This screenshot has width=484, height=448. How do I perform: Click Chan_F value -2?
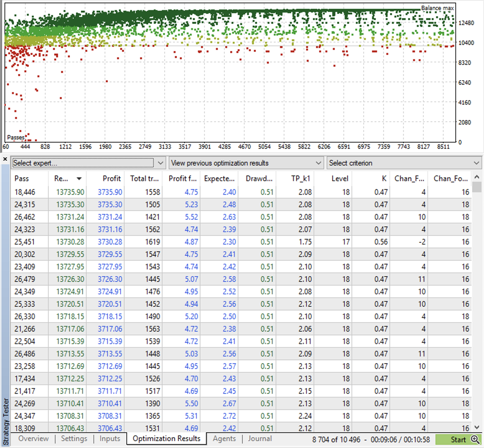click(x=422, y=242)
